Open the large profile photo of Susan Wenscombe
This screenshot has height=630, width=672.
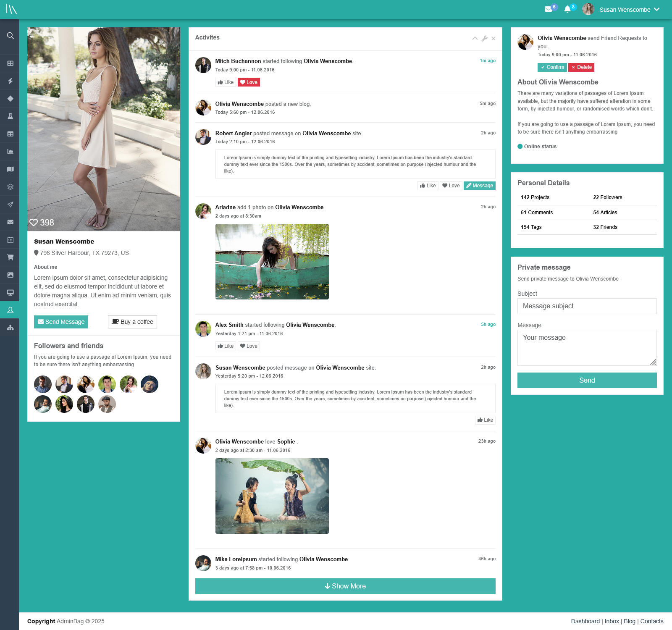tap(104, 129)
